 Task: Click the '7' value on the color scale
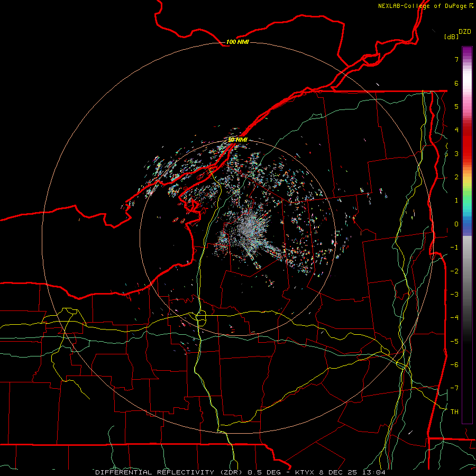point(456,59)
